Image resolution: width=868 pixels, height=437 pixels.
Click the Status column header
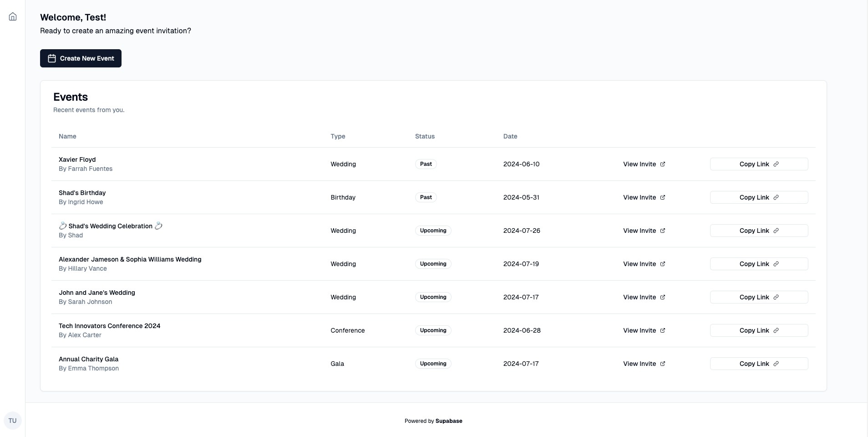[425, 136]
